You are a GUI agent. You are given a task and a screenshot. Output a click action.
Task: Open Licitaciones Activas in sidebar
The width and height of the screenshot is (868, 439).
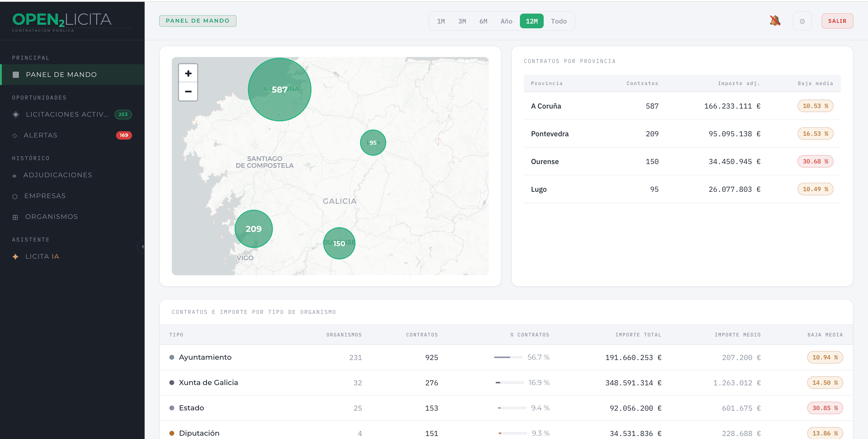[72, 114]
